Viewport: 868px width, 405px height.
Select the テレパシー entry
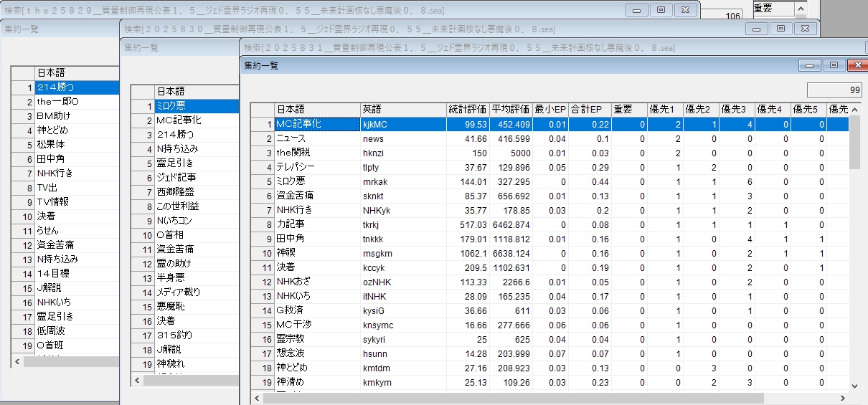click(316, 167)
